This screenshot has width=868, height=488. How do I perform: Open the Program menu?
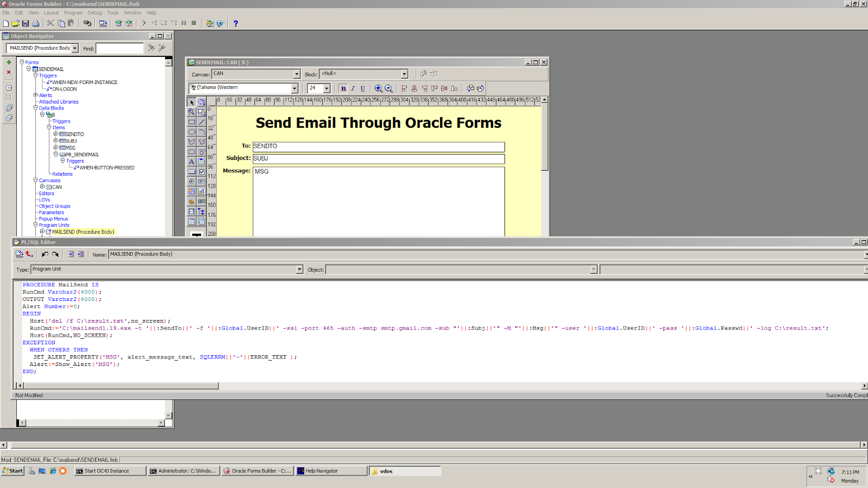[x=73, y=12]
